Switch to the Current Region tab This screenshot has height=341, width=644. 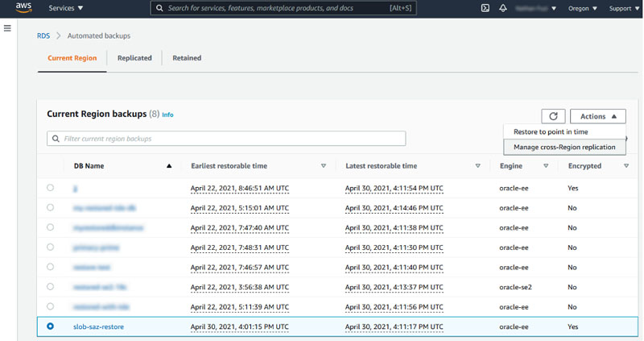(x=72, y=58)
